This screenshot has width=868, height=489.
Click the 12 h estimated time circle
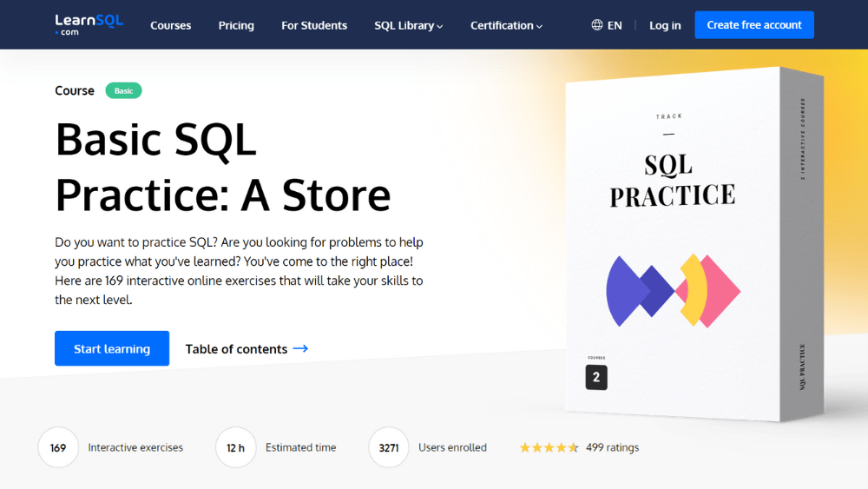235,447
